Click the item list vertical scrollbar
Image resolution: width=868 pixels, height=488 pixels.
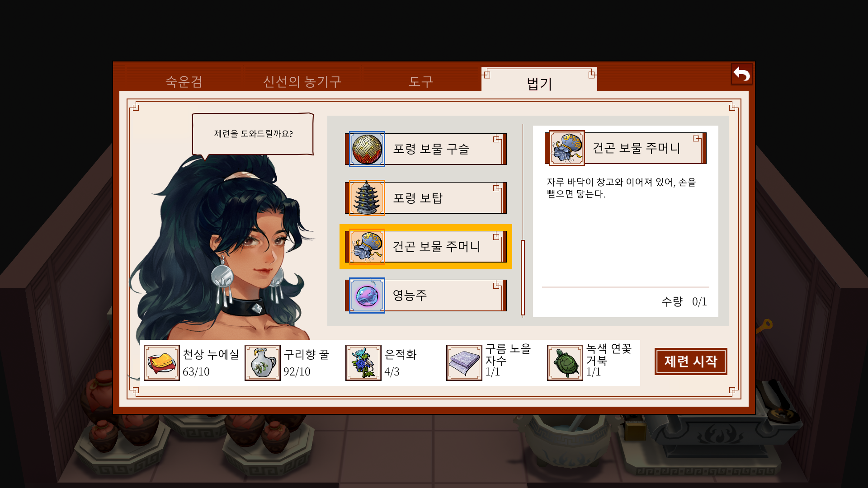pos(523,277)
